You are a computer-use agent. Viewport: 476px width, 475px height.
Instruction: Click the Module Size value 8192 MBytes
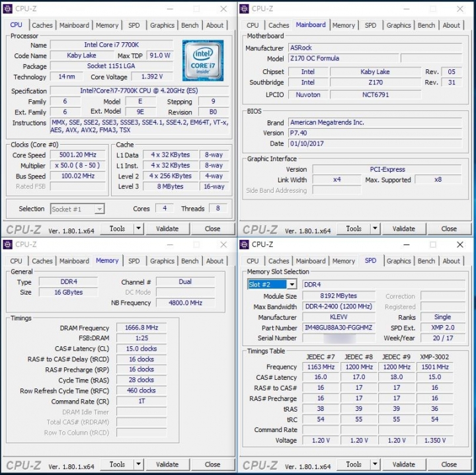(x=338, y=296)
